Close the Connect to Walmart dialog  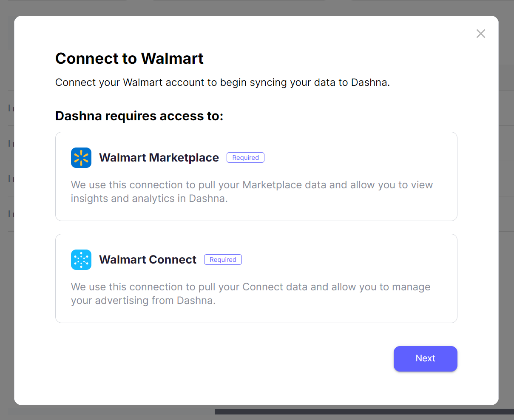(x=480, y=34)
